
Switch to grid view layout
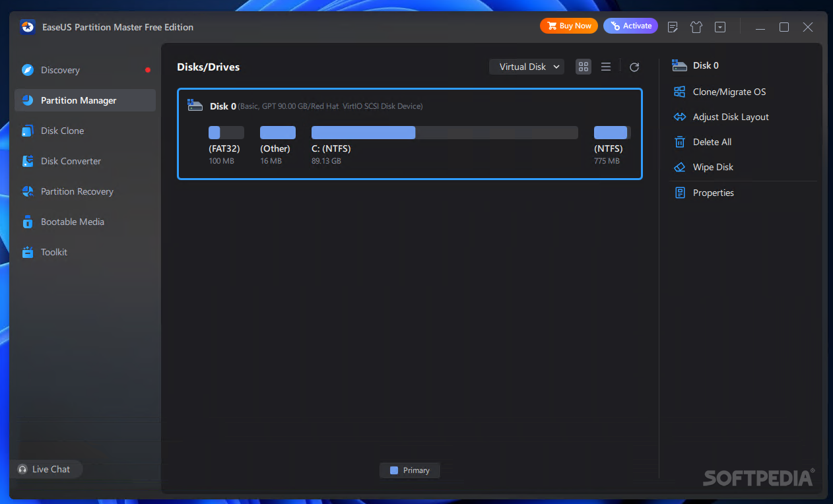583,67
